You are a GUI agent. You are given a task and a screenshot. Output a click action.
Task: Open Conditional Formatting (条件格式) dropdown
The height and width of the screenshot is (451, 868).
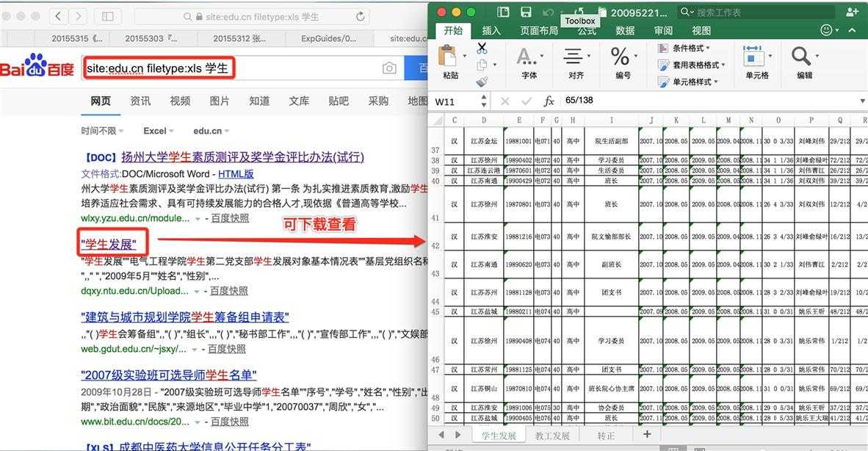[684, 48]
